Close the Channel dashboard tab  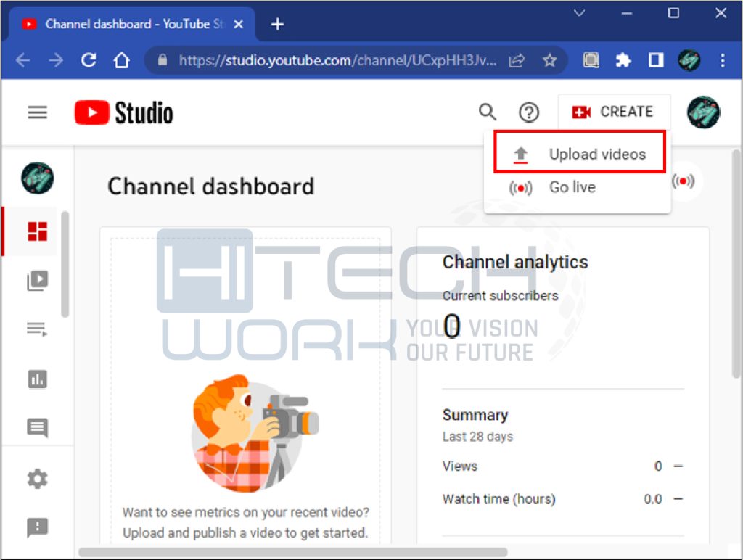click(x=239, y=24)
